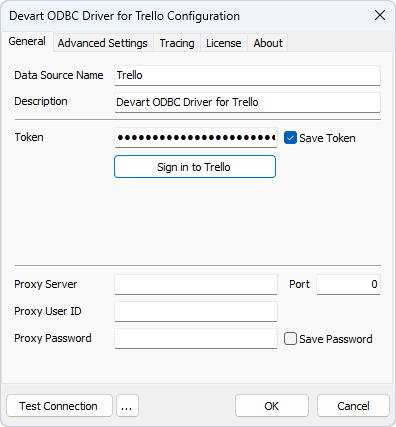396x427 pixels.
Task: Click the Port label
Action: 299,284
